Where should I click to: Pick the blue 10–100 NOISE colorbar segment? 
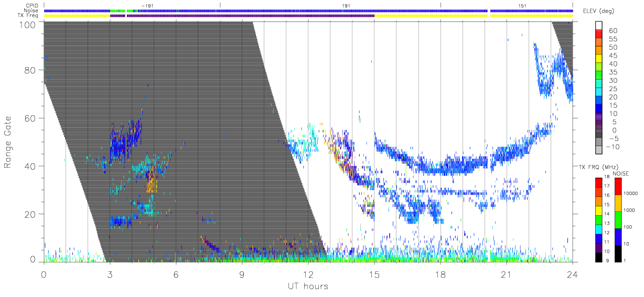pos(618,237)
